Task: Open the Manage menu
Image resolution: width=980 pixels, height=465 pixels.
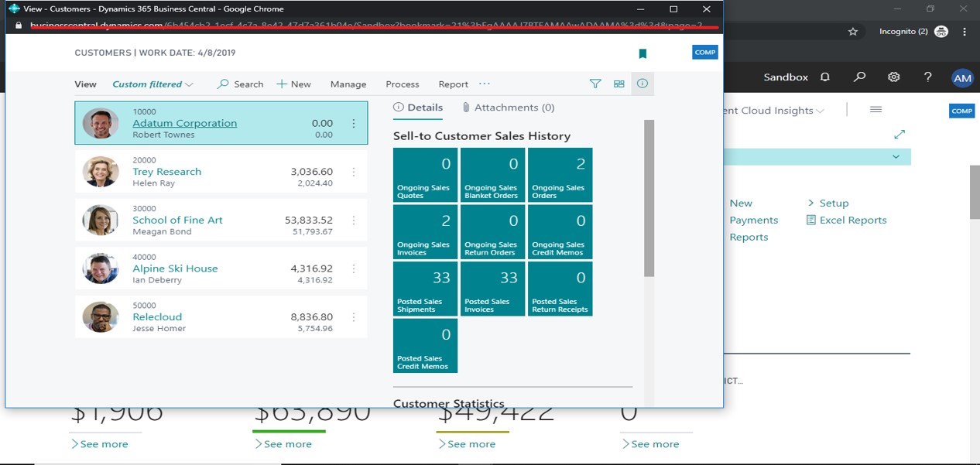Action: tap(348, 84)
